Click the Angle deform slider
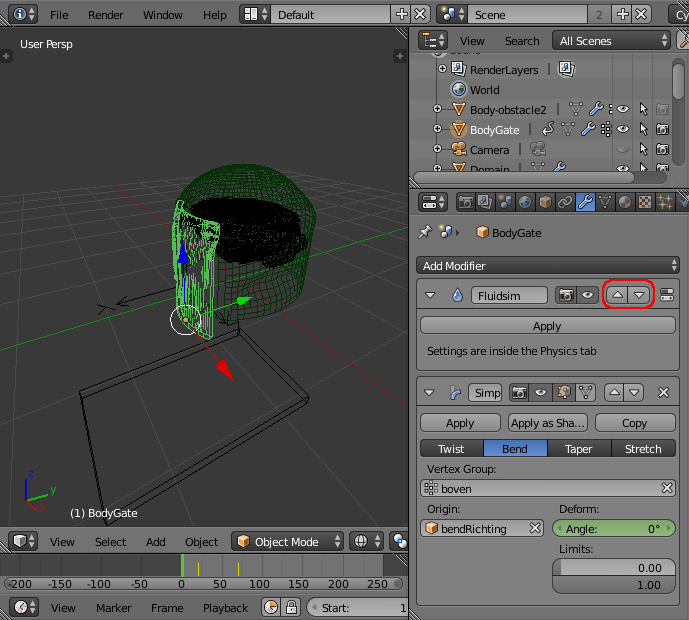 [613, 528]
